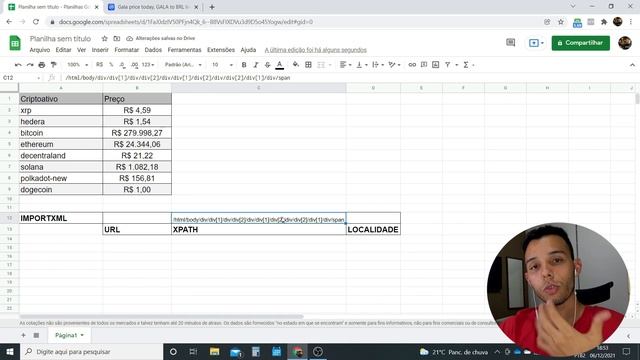Open text wrapping dropdown
Viewport: 640px width, 360px height.
click(x=378, y=65)
